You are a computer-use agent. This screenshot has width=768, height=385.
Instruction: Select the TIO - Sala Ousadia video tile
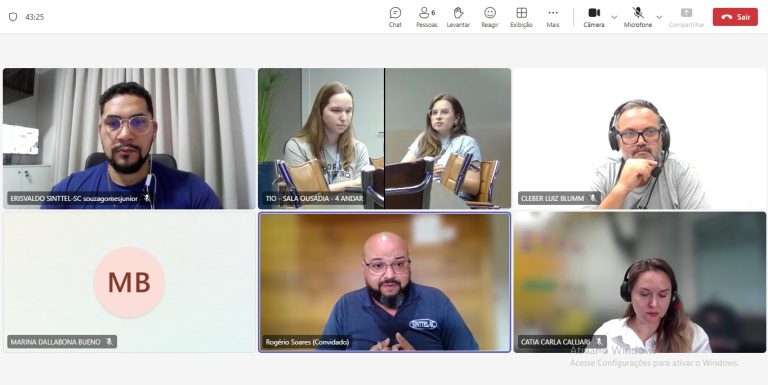coord(384,138)
